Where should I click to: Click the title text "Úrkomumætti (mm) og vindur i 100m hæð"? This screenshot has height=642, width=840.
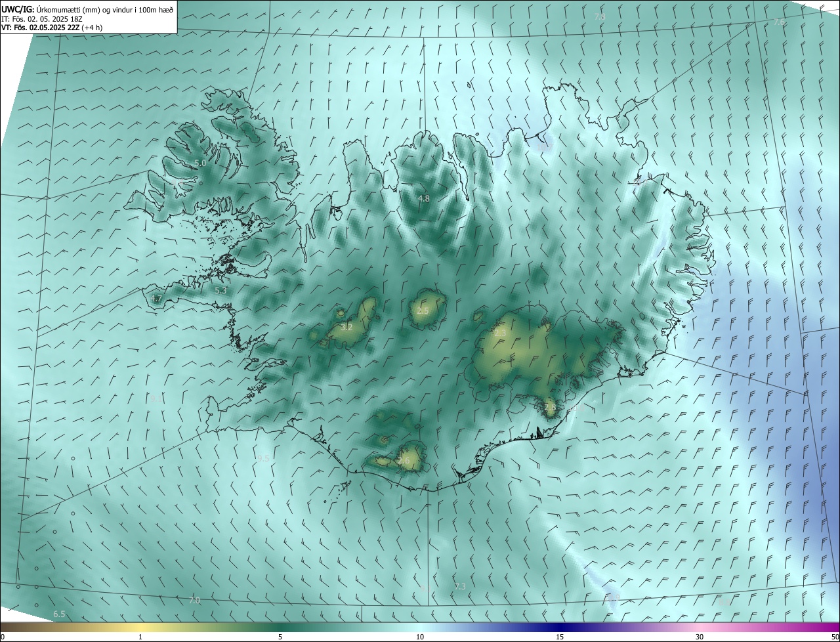105,10
